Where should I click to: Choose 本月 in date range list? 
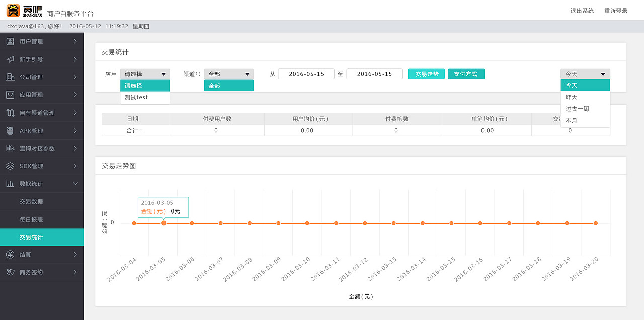click(585, 121)
